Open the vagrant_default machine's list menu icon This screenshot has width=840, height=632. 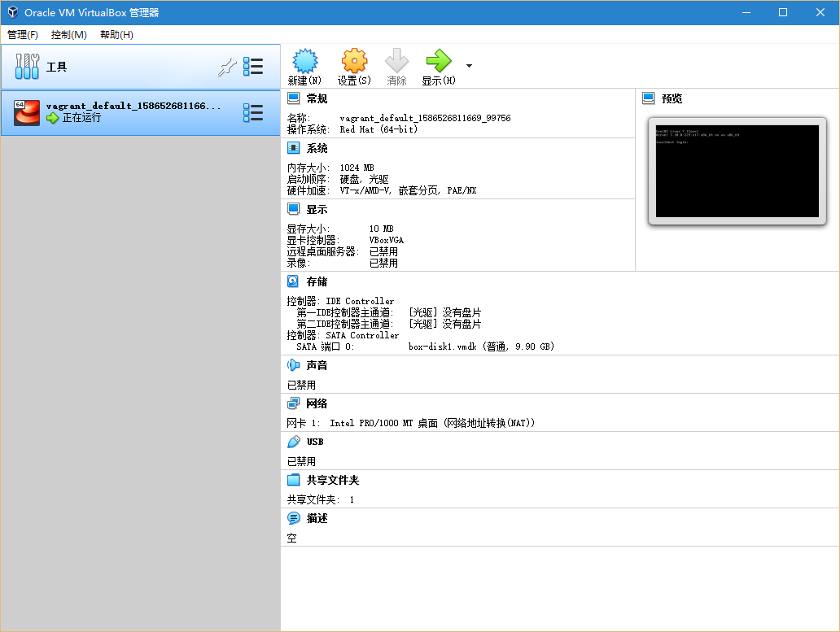pos(253,112)
